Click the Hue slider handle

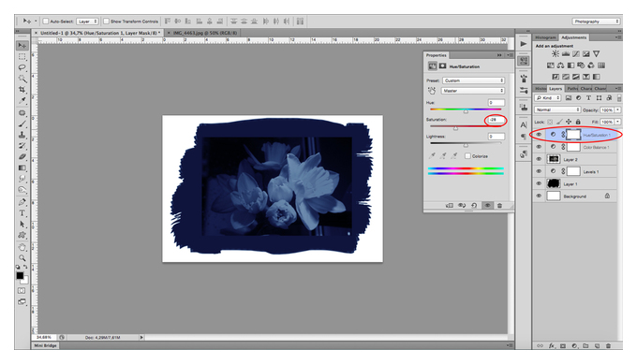466,111
